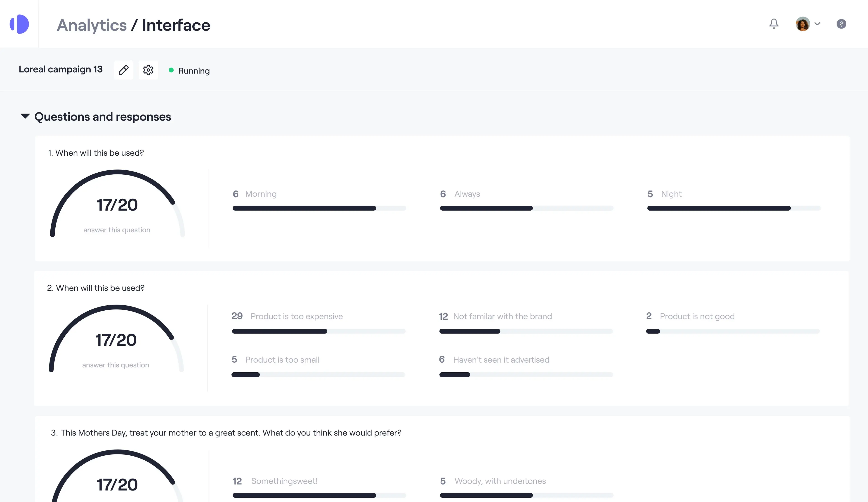Click the Night answer label
The width and height of the screenshot is (868, 502).
coord(671,194)
